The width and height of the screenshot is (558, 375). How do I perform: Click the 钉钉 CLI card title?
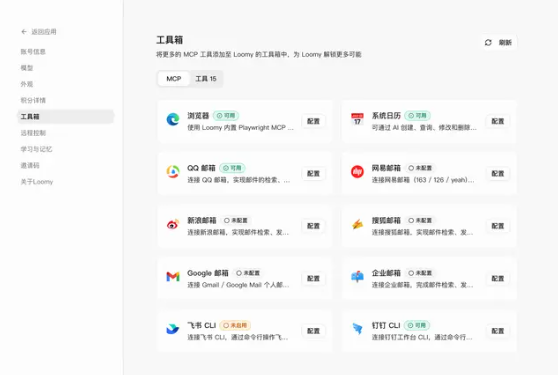pos(386,325)
